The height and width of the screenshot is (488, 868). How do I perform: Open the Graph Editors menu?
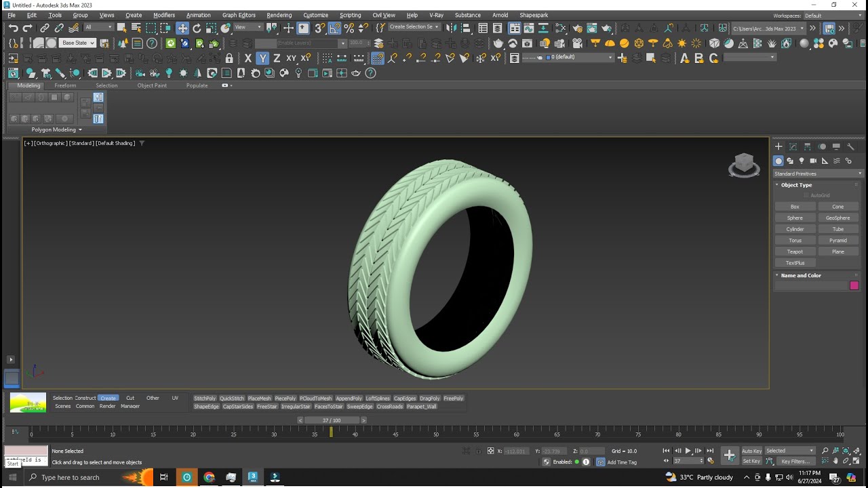[x=239, y=15]
